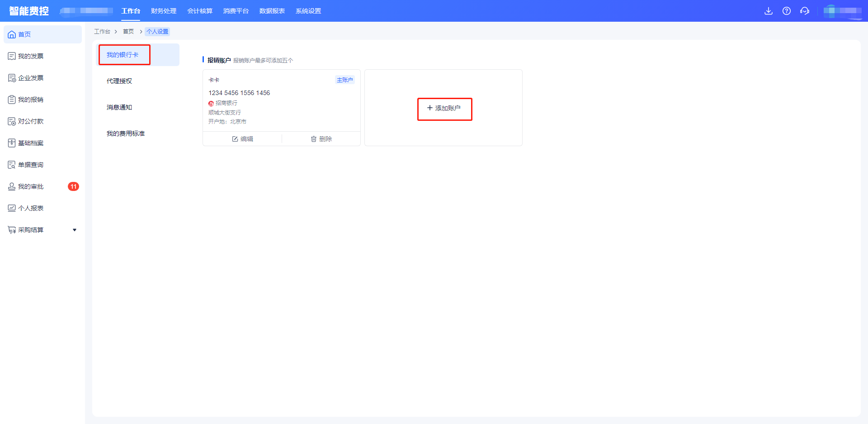Select the 消息通知 settings tab
Screen dimensions: 868x424
tap(119, 107)
